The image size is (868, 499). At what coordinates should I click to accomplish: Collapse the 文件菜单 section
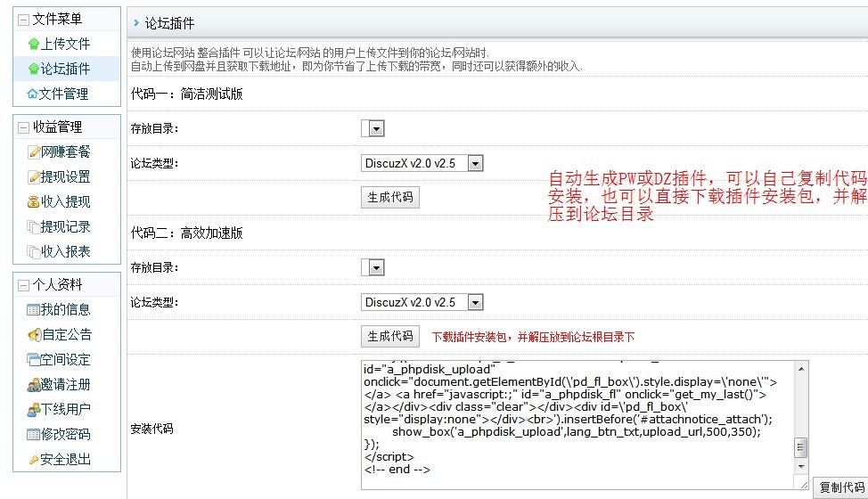pyautogui.click(x=23, y=20)
